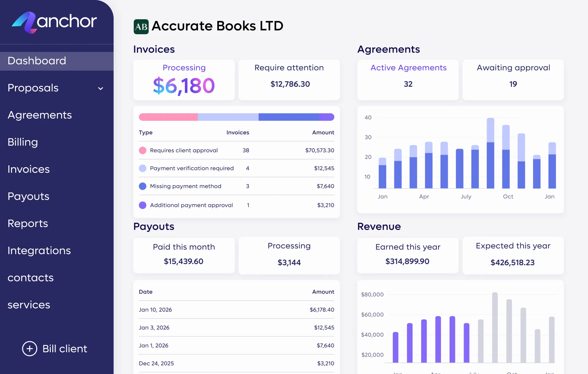Go to Billing in the sidebar
This screenshot has height=374, width=588.
pyautogui.click(x=23, y=142)
